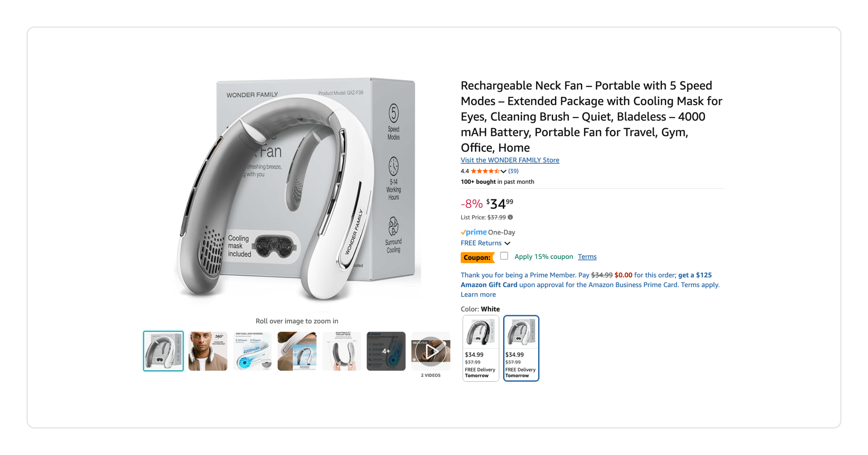Select the gray color swatch
Image resolution: width=868 pixels, height=455 pixels.
pos(481,348)
